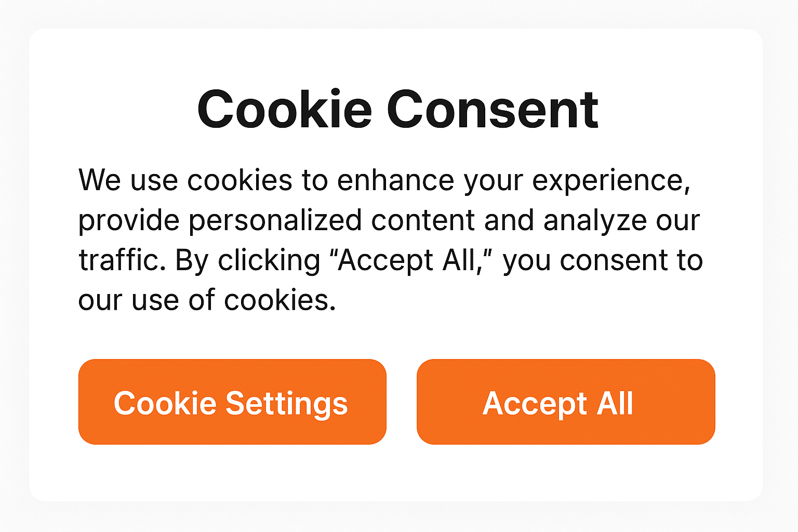
Task: Click the final line "our use of cookies."
Action: [207, 300]
